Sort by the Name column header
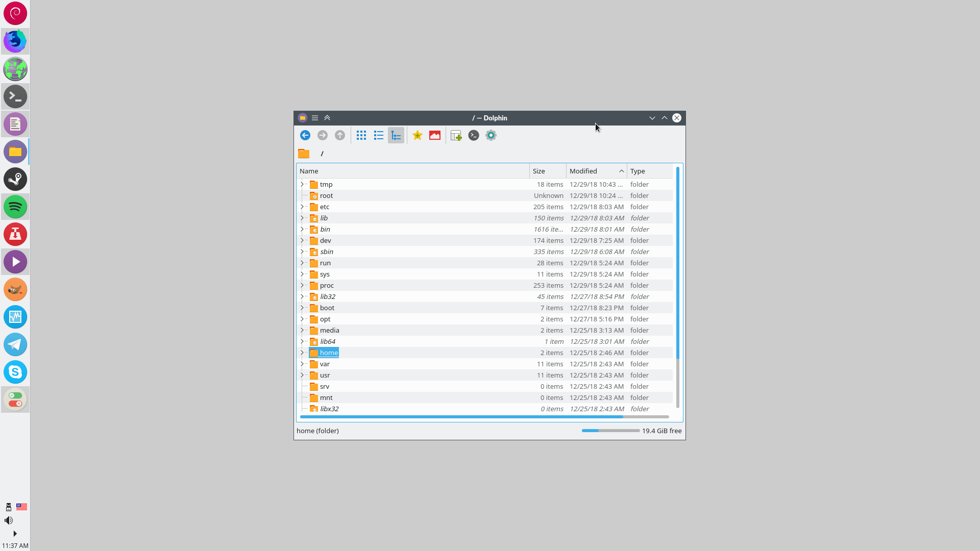980x551 pixels. (x=413, y=171)
